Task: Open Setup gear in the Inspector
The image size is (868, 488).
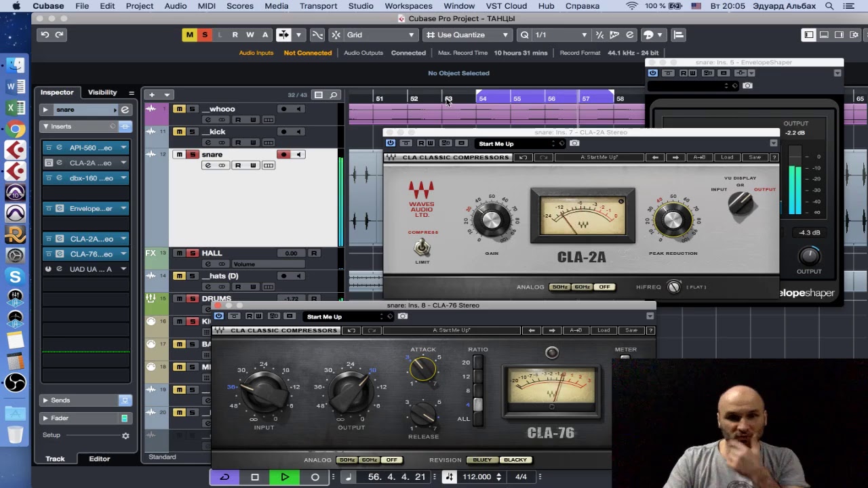Action: point(125,436)
